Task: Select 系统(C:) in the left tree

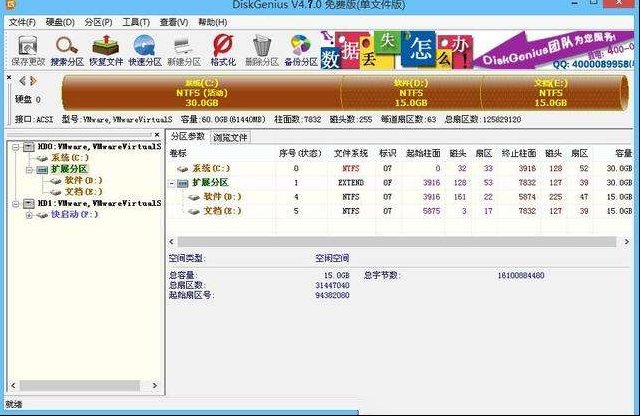Action: point(70,158)
